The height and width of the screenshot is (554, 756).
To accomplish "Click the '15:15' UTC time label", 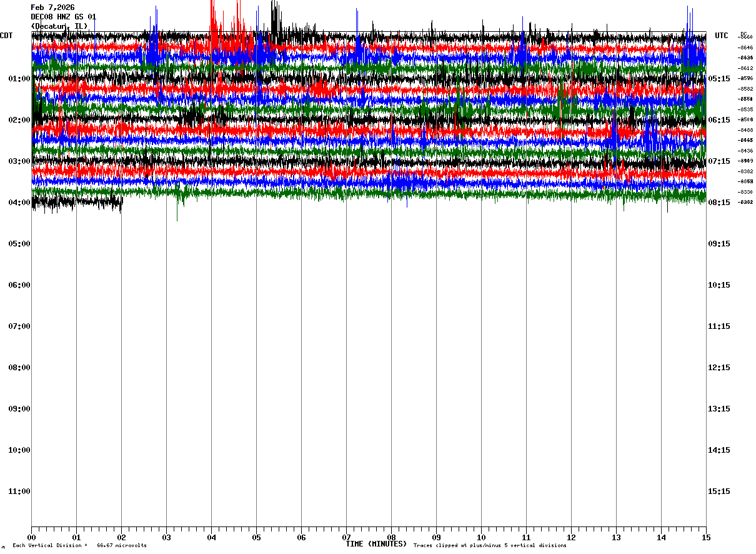I will (x=719, y=491).
